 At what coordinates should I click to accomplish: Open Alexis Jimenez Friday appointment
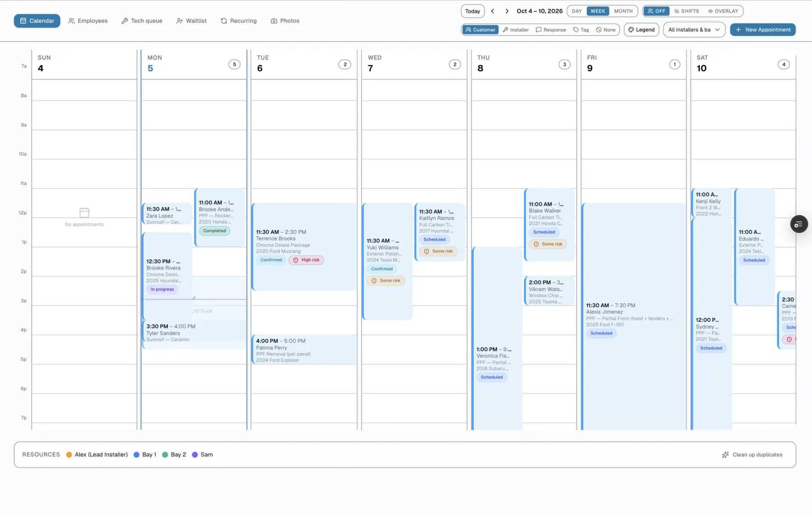pyautogui.click(x=633, y=316)
